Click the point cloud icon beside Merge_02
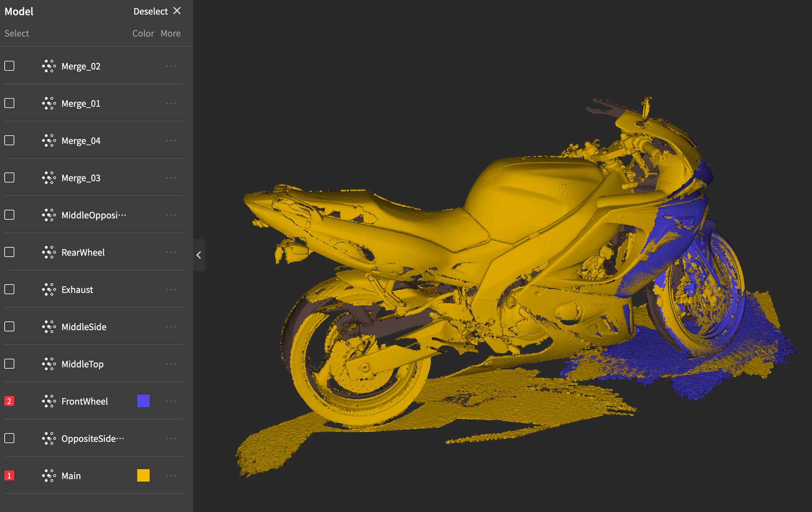The height and width of the screenshot is (512, 812). pos(49,66)
